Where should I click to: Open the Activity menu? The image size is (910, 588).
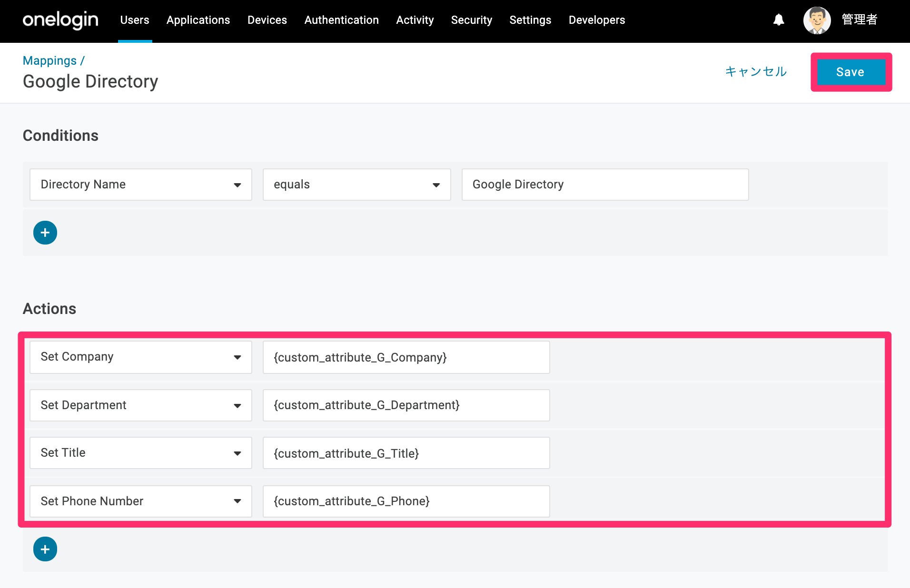(415, 20)
